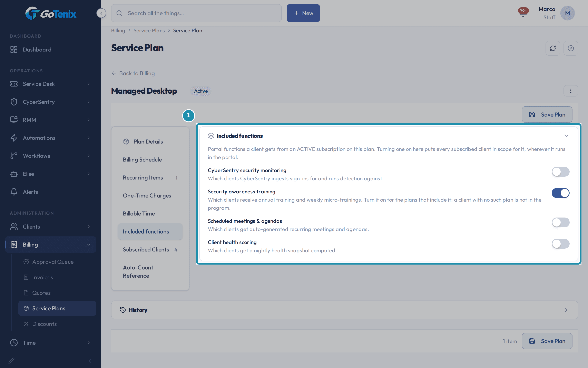Image resolution: width=588 pixels, height=368 pixels.
Task: Open the help question mark icon
Action: coord(571,48)
